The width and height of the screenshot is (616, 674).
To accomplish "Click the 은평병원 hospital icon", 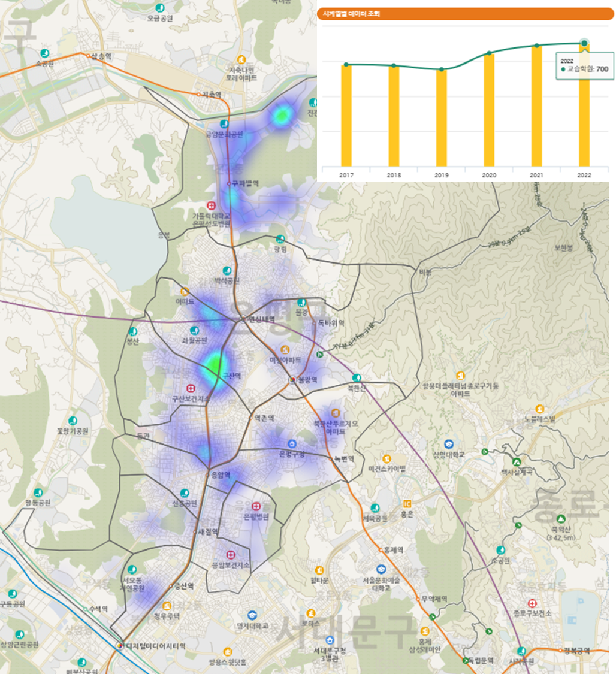I will click(256, 506).
